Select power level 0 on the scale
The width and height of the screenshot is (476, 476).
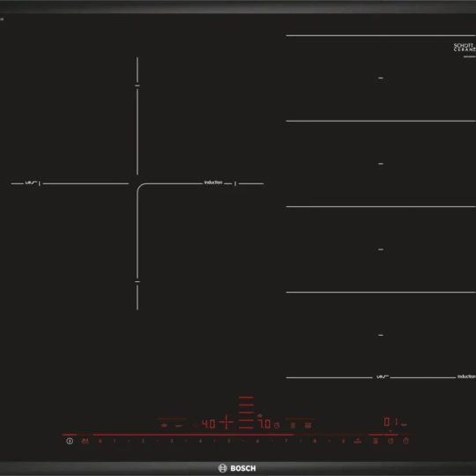(x=100, y=441)
